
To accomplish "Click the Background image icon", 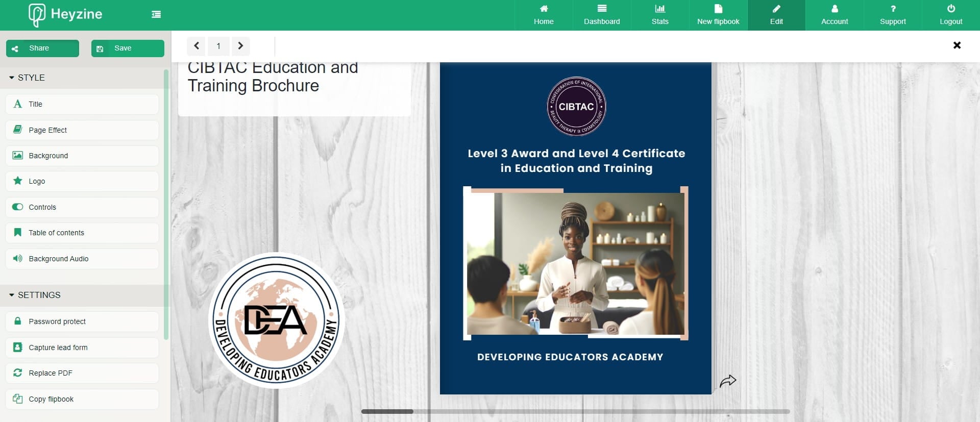I will [18, 155].
